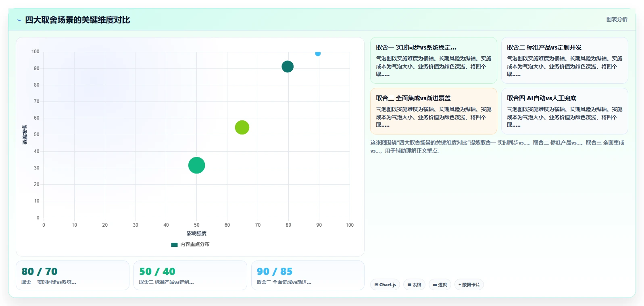
Task: Click the 80 / 70 stat card
Action: (73, 275)
